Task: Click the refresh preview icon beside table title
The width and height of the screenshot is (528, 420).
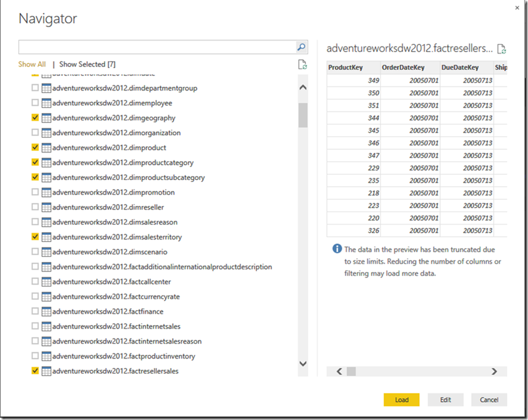Action: (x=502, y=49)
